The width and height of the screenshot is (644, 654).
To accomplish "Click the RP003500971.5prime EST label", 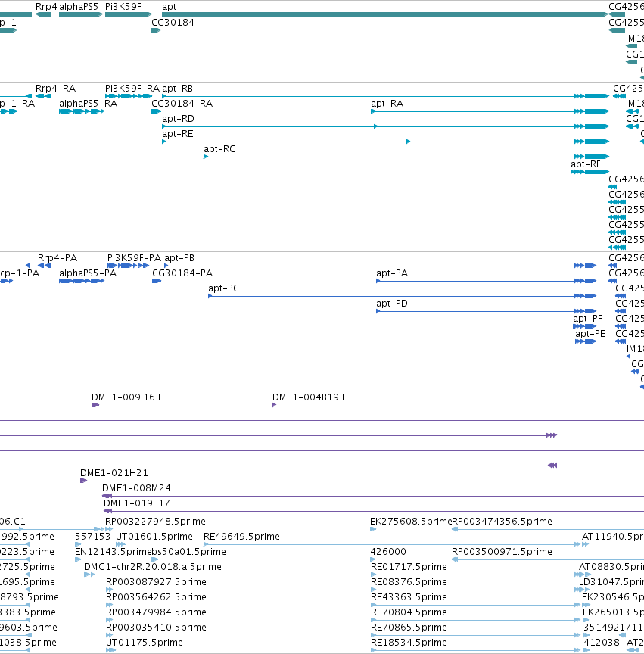I will click(502, 552).
